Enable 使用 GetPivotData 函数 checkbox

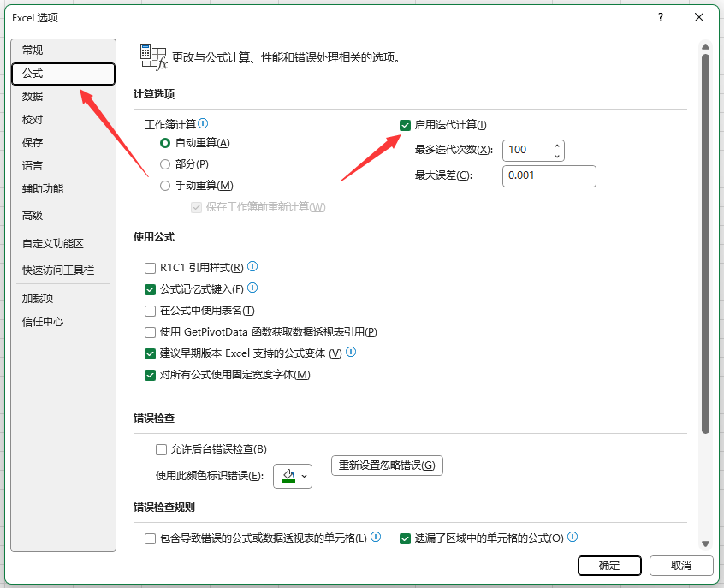(x=150, y=332)
